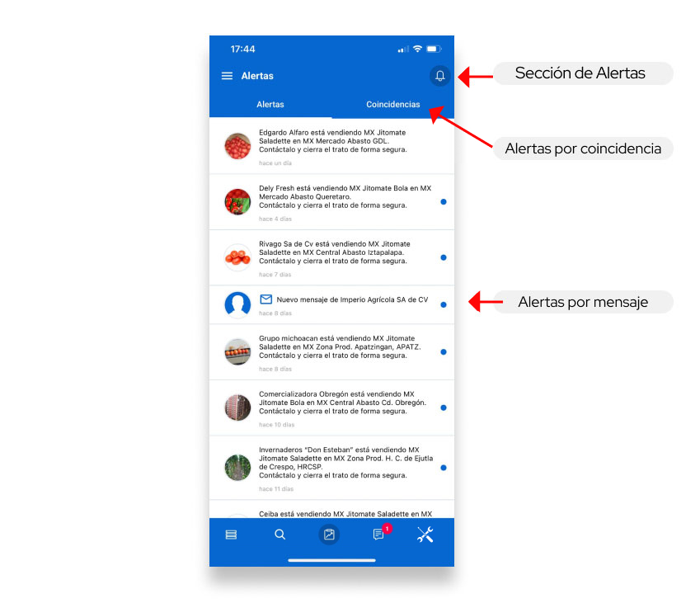Tap the bell alerts icon
This screenshot has height=603, width=700.
439,76
